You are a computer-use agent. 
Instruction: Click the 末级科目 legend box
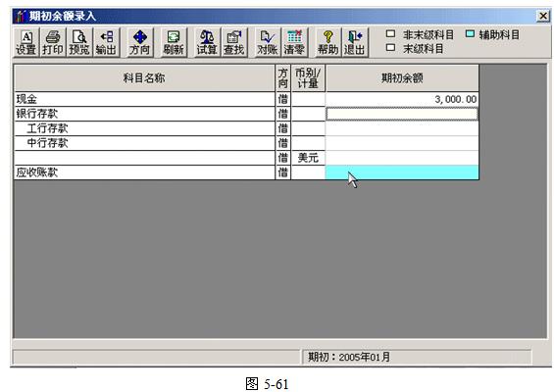[x=390, y=47]
